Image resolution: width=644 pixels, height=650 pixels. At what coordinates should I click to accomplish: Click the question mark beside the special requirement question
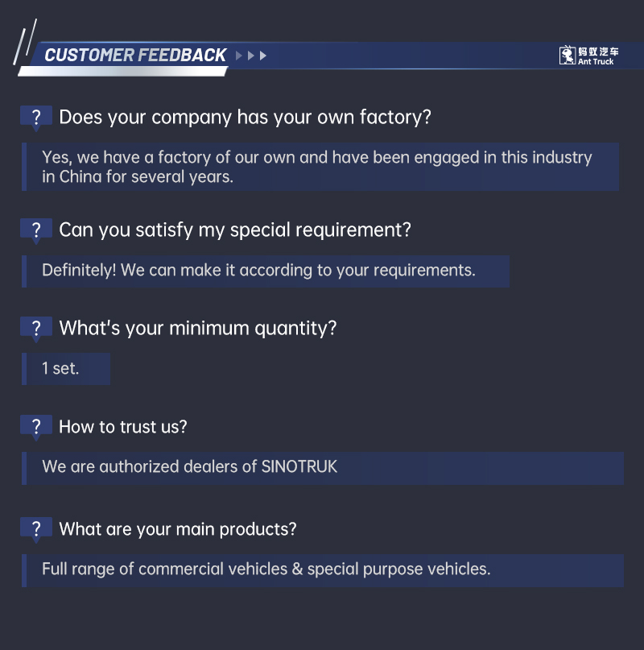[36, 230]
